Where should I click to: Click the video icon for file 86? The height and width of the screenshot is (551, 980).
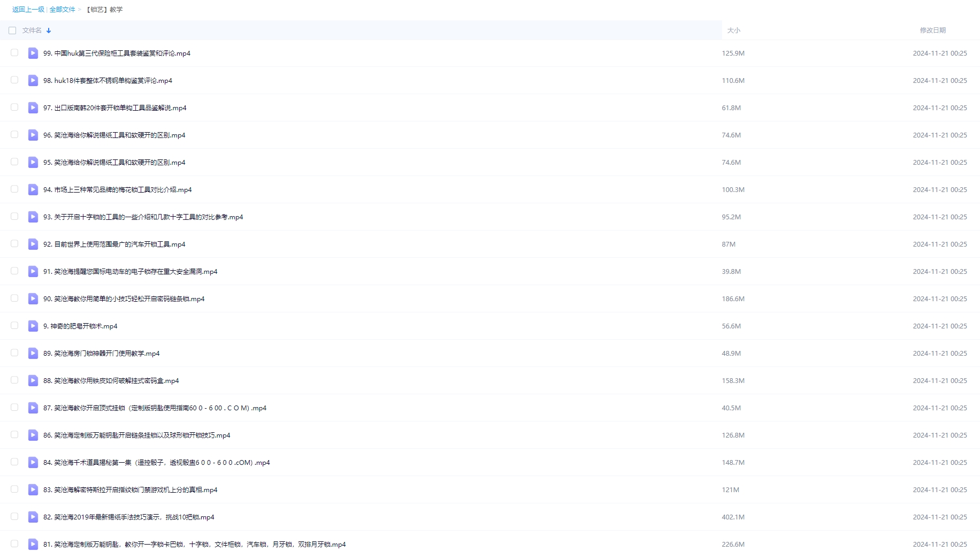[33, 435]
